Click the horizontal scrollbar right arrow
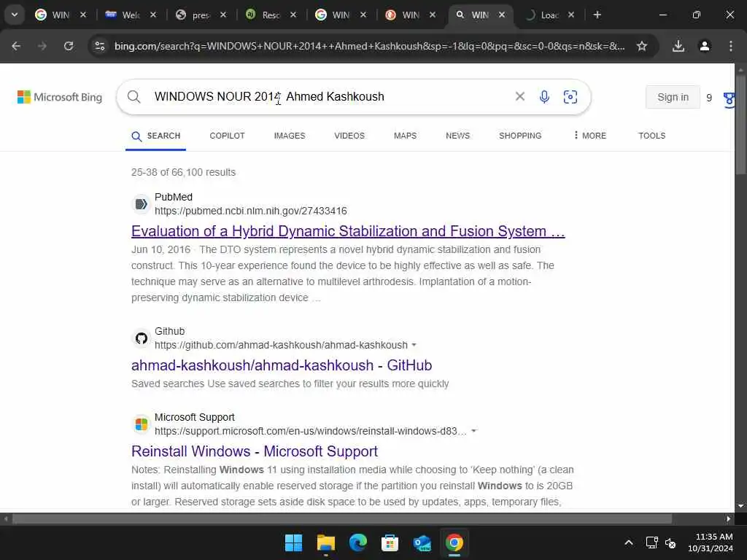The image size is (747, 560). point(729,518)
